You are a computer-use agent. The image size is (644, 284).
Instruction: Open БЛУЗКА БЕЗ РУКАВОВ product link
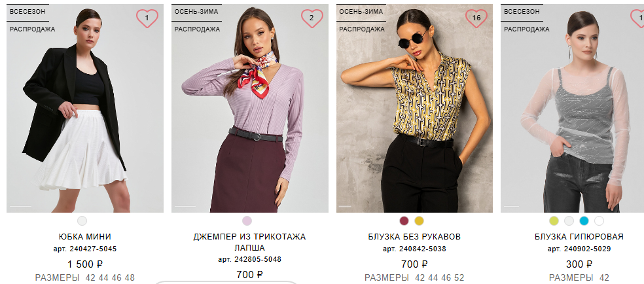click(x=414, y=237)
